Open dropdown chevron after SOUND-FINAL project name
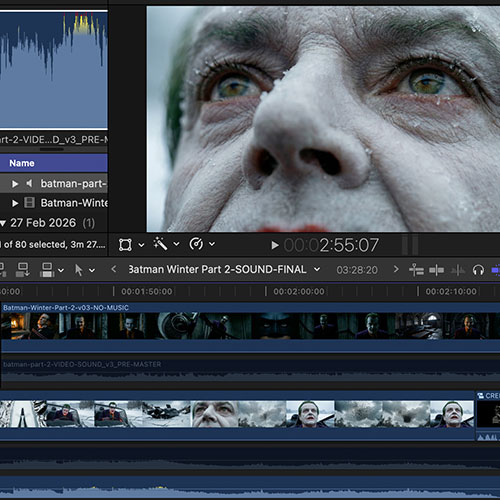This screenshot has width=500, height=500. click(x=317, y=269)
